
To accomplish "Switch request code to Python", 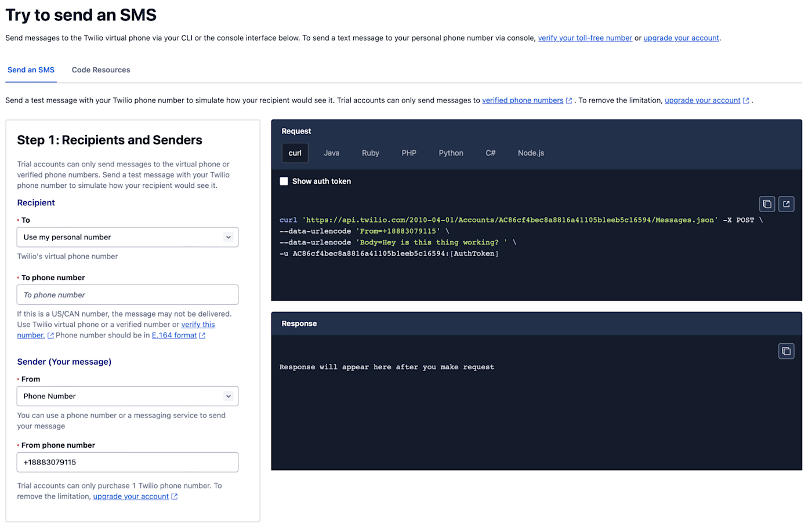I will [451, 153].
